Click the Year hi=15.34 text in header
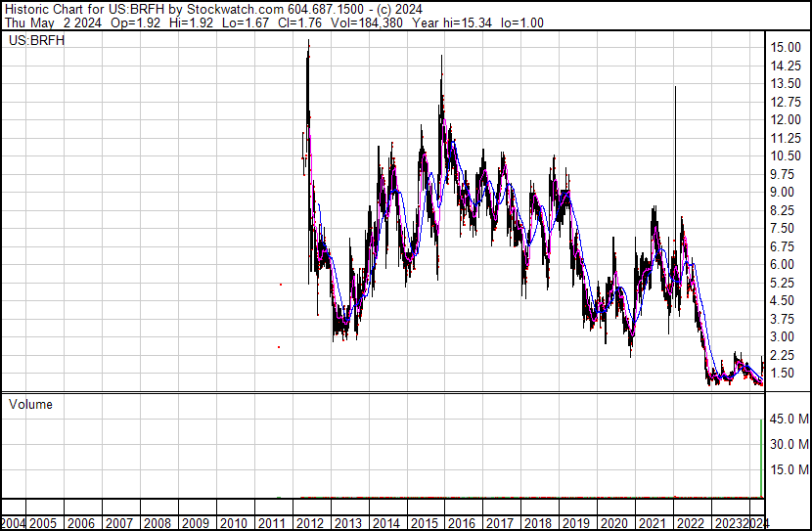Screen dimensions: 812x531 [x=452, y=22]
